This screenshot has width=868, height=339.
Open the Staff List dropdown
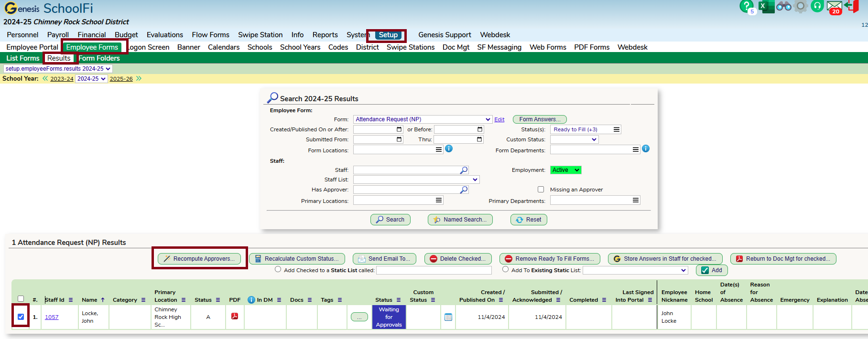coord(416,180)
